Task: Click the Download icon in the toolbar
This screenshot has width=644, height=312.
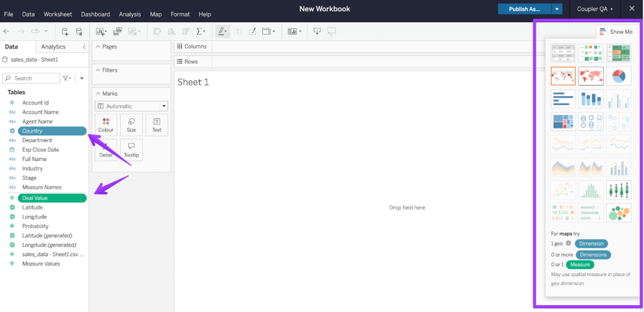Action: point(317,31)
